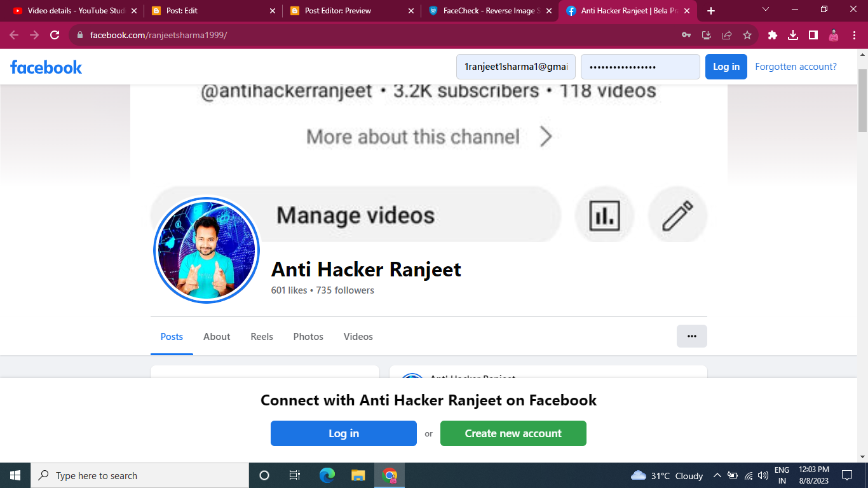The height and width of the screenshot is (488, 868).
Task: Click the browser address bar URL
Action: [158, 35]
